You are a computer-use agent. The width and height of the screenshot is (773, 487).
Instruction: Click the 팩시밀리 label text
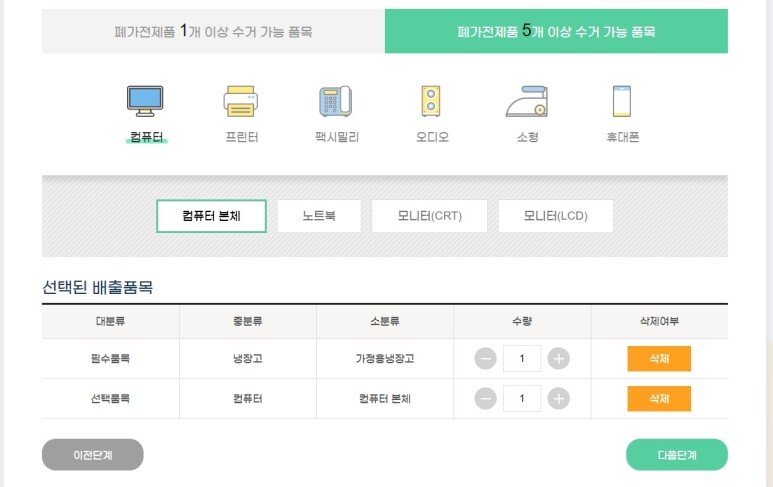click(x=337, y=137)
